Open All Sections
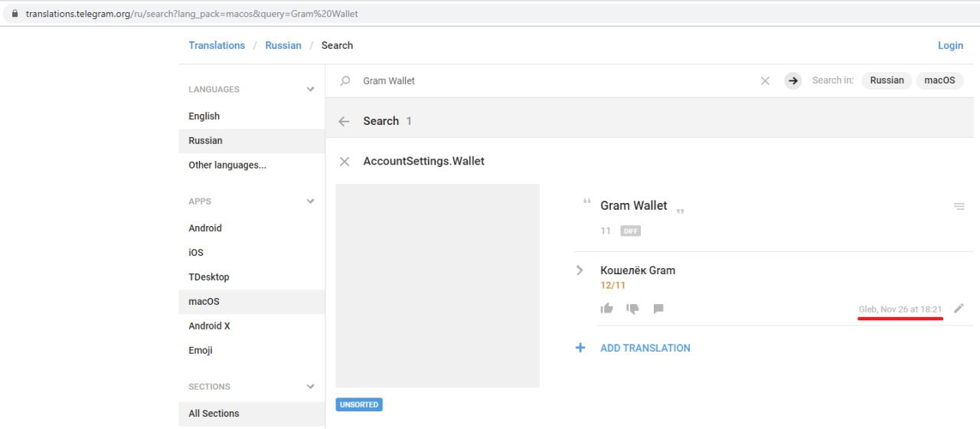This screenshot has width=980, height=429. pyautogui.click(x=252, y=414)
